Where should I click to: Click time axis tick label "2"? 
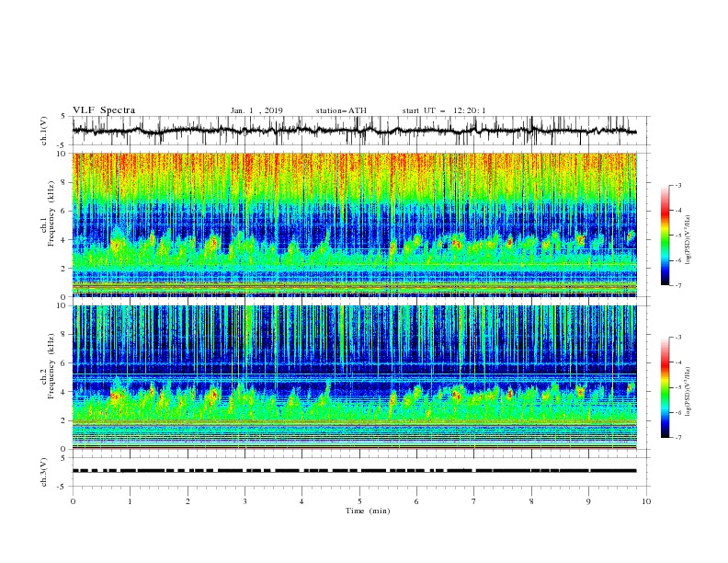point(188,501)
